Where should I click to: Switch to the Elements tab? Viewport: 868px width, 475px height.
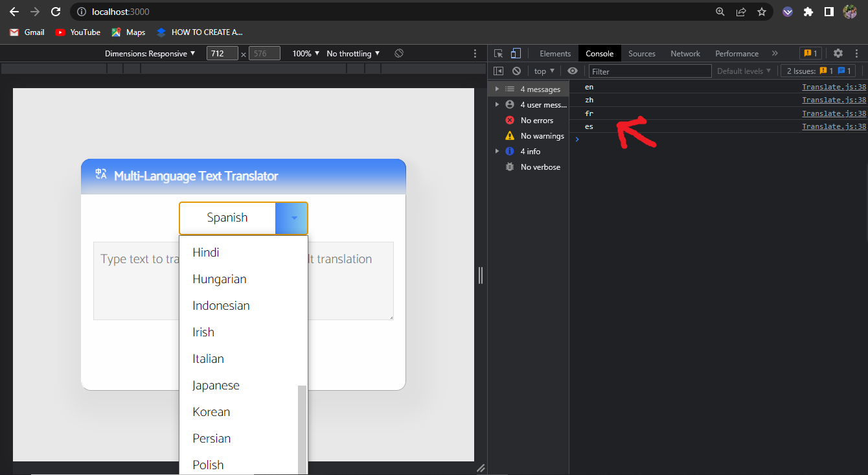tap(555, 53)
